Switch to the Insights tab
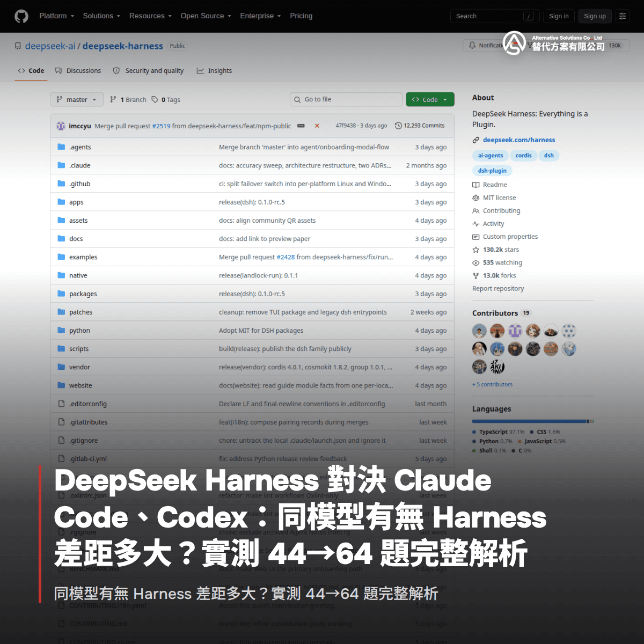 coord(214,71)
